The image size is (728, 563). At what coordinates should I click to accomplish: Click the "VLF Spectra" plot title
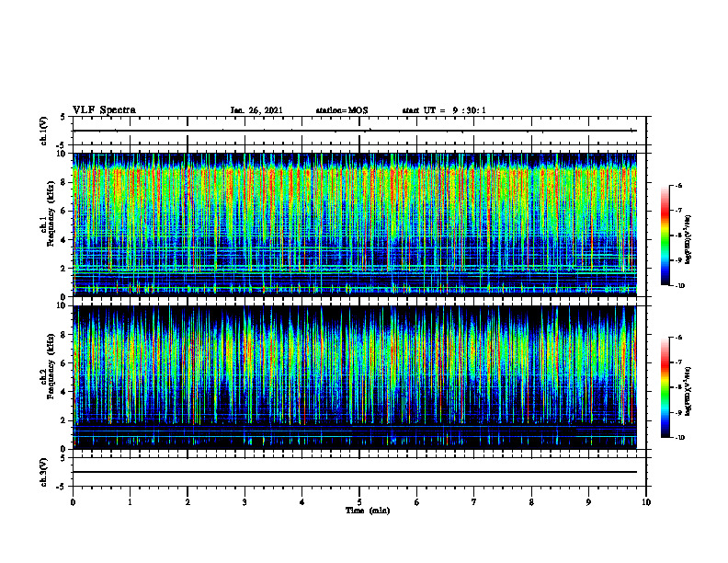[105, 110]
